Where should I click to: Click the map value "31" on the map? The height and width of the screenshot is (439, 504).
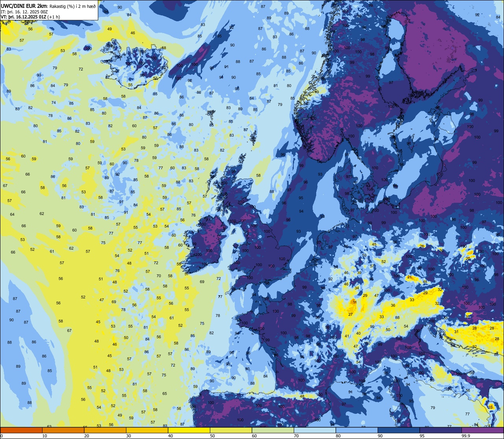pos(456,332)
